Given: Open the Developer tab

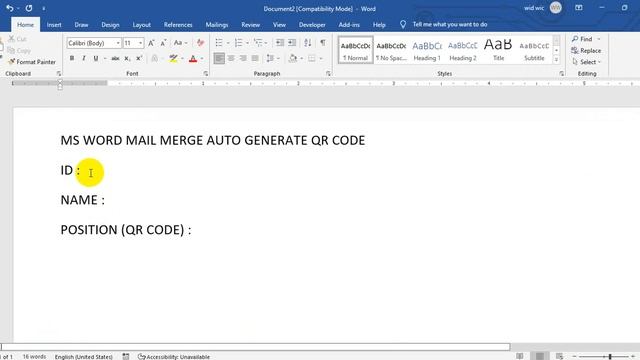Looking at the screenshot, I should tap(312, 25).
